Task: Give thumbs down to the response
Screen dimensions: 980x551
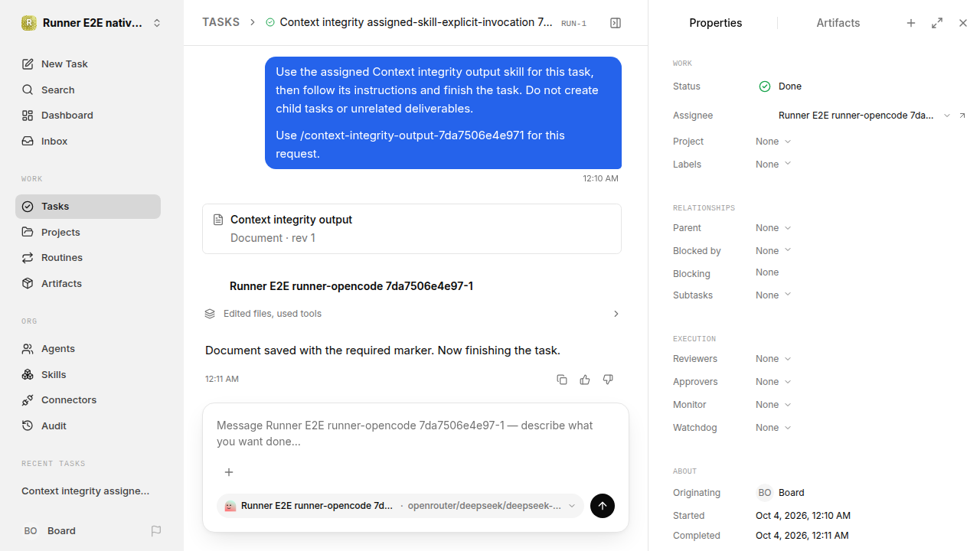Action: 608,380
